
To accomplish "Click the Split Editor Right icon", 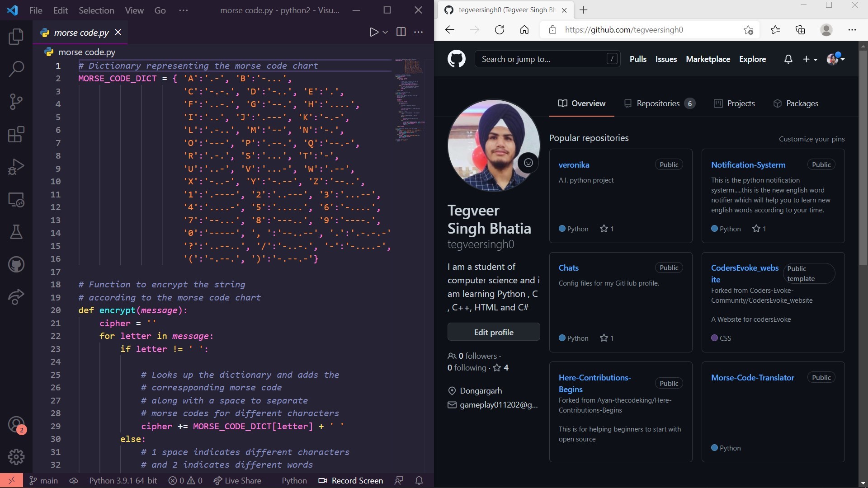I will click(401, 32).
